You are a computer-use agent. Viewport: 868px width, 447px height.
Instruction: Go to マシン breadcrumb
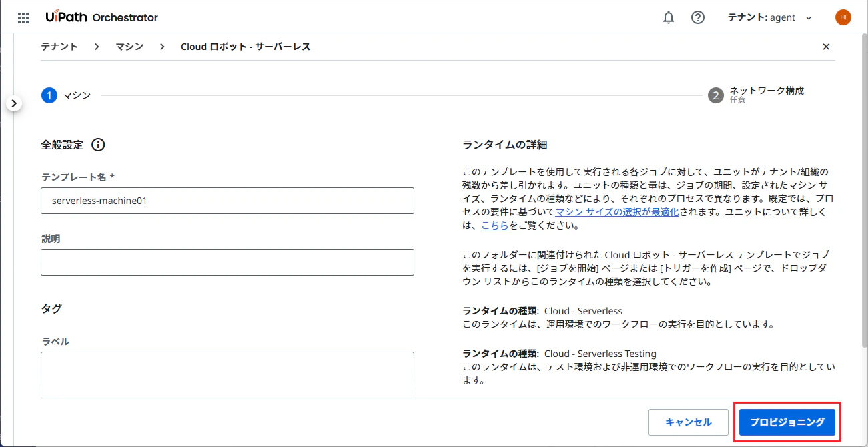[x=129, y=47]
